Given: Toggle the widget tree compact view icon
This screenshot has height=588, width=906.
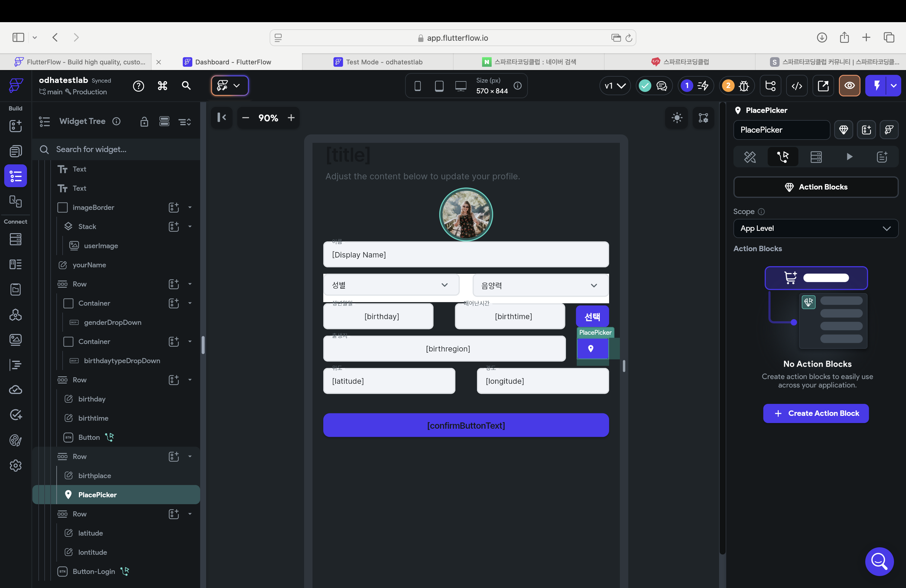Looking at the screenshot, I should [164, 122].
